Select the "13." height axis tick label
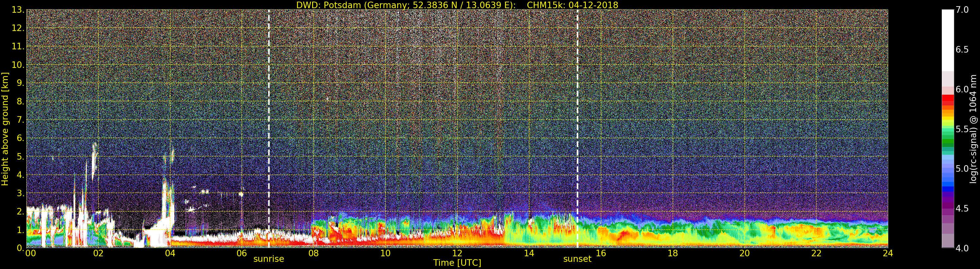This screenshot has width=980, height=269. (18, 10)
